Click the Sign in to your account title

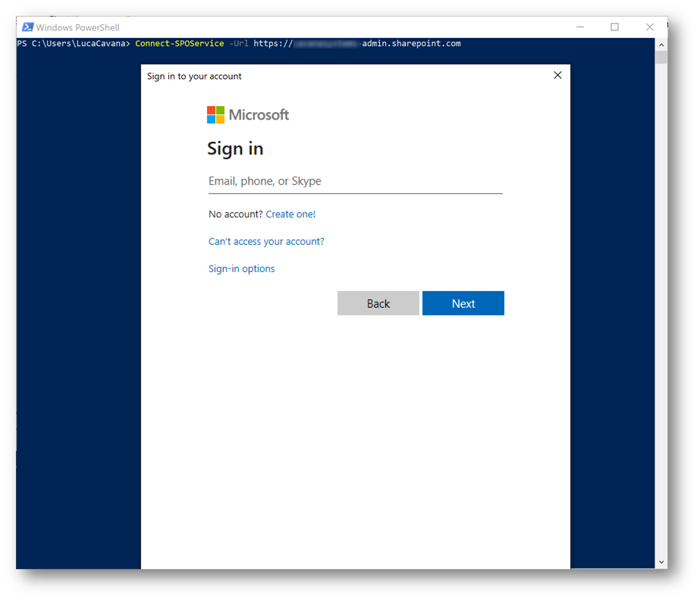click(194, 77)
